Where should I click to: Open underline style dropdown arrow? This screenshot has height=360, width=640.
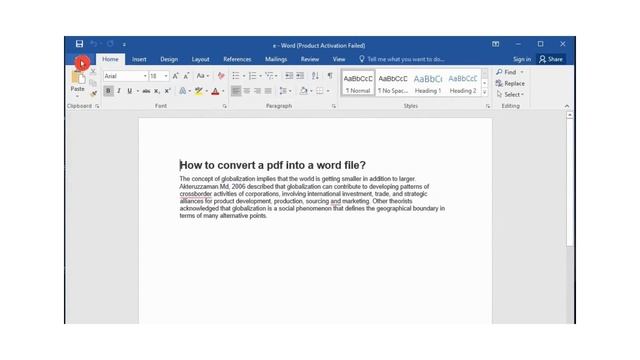(x=138, y=91)
